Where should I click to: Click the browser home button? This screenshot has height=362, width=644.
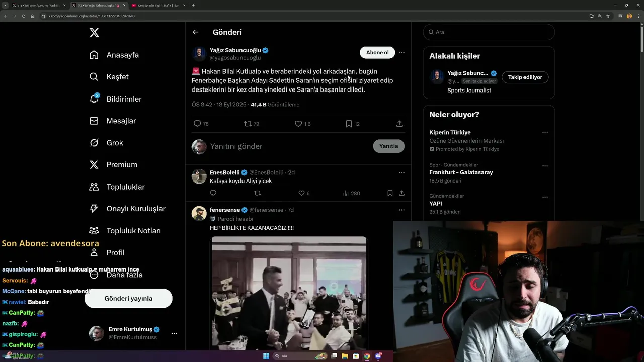[x=33, y=16]
